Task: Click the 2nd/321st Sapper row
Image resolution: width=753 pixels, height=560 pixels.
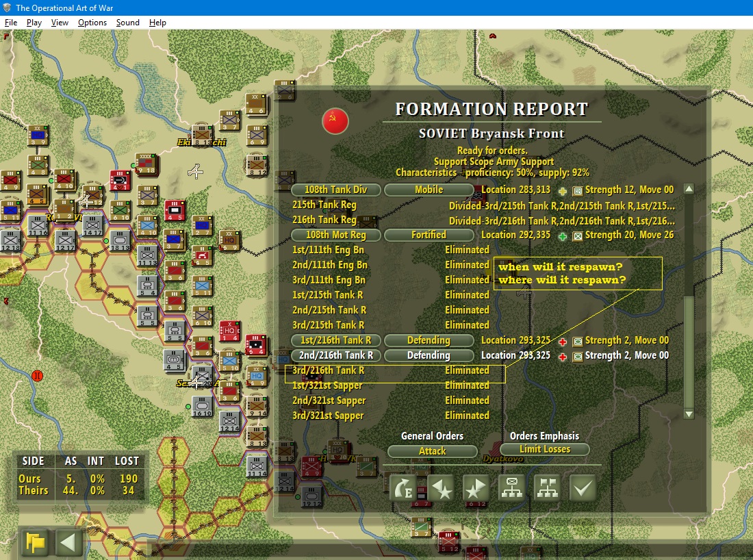Action: 391,400
